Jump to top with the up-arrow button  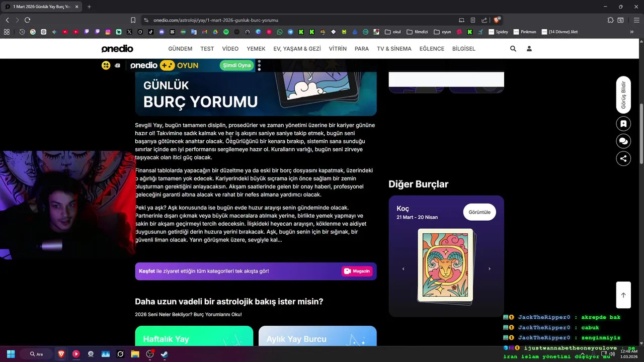click(x=623, y=295)
